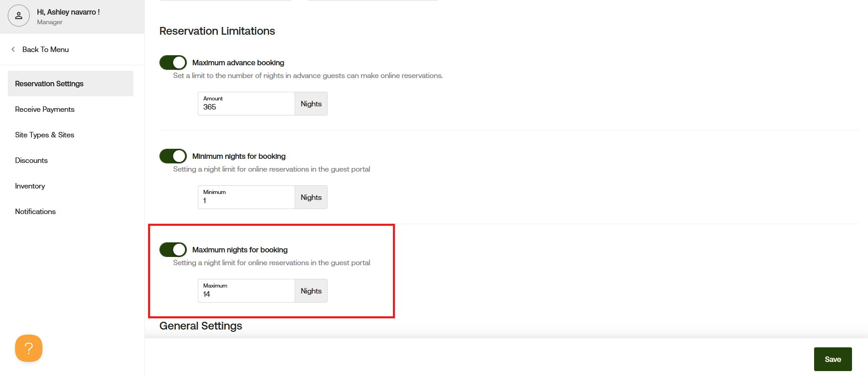The width and height of the screenshot is (868, 377).
Task: Click the user profile avatar icon
Action: [19, 16]
